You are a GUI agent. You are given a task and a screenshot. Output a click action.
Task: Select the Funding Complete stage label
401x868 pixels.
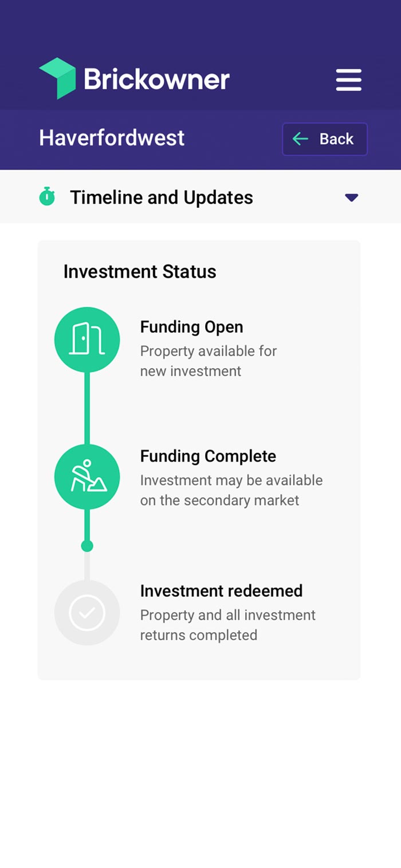(x=208, y=456)
